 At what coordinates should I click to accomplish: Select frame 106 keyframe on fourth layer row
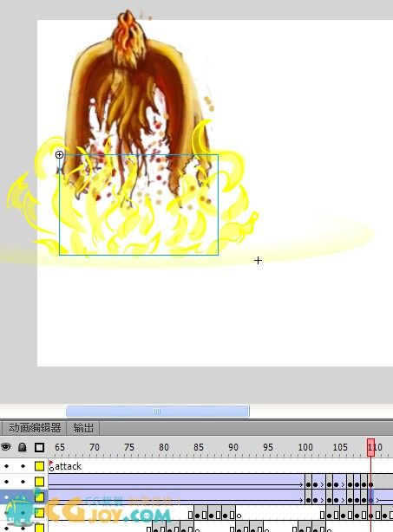pyautogui.click(x=343, y=513)
